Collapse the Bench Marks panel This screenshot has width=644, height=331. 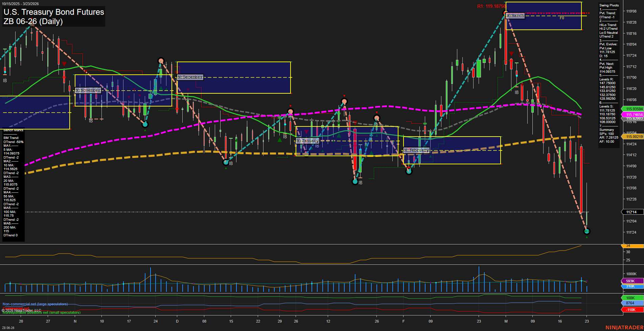tap(13, 130)
